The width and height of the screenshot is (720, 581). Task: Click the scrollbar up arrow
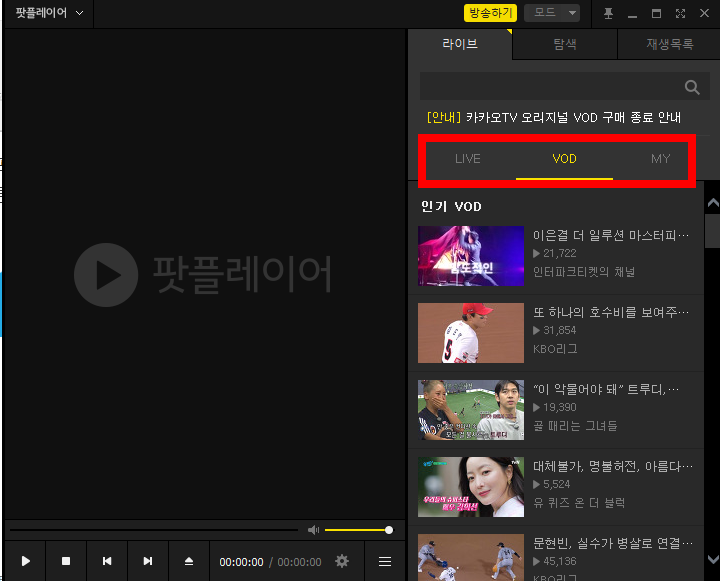pos(713,202)
